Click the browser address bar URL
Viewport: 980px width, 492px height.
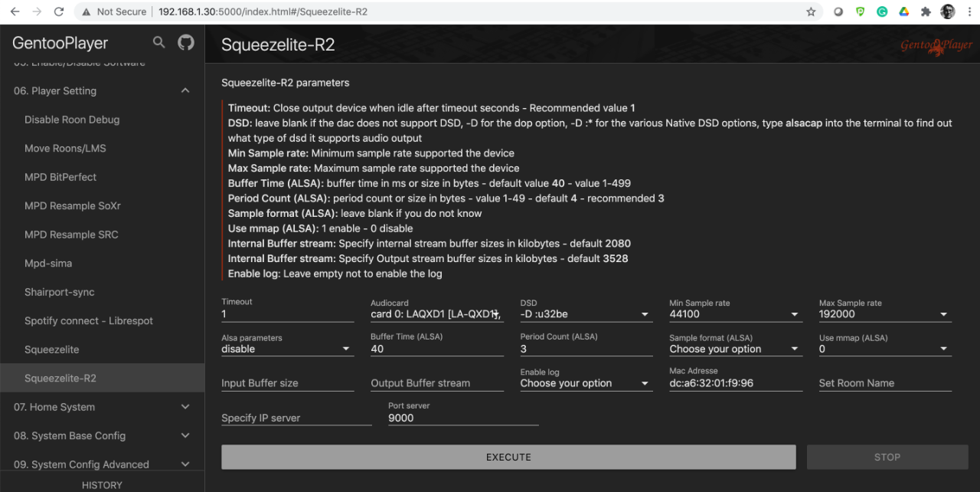[263, 11]
